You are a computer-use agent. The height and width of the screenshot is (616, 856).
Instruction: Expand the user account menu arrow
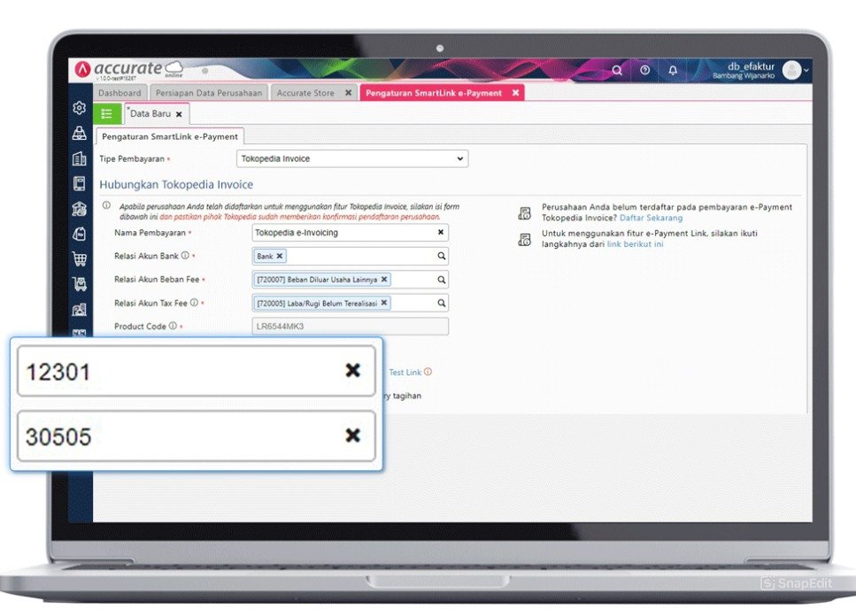click(806, 71)
